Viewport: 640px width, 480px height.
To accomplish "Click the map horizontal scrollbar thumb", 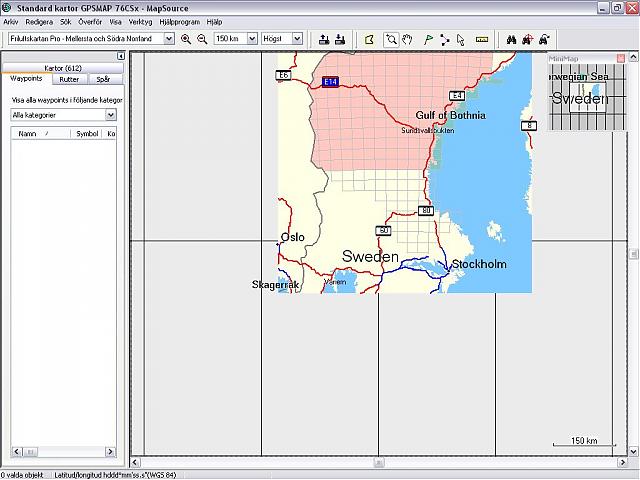I will (378, 462).
